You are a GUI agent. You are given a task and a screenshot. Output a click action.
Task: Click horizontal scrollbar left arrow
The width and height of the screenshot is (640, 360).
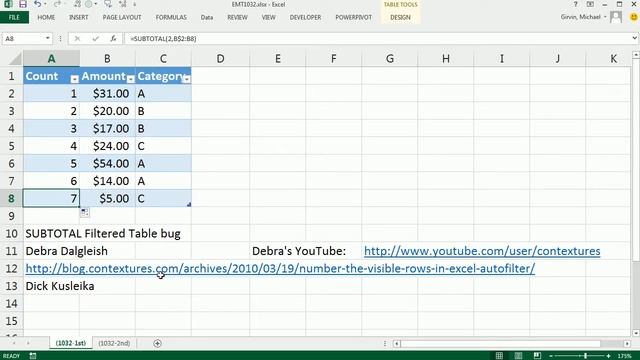click(396, 344)
